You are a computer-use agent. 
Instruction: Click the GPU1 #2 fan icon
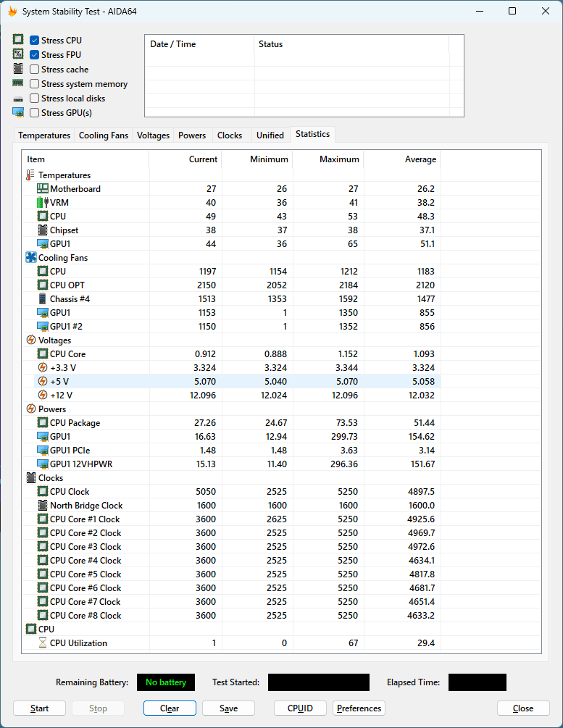tap(43, 327)
